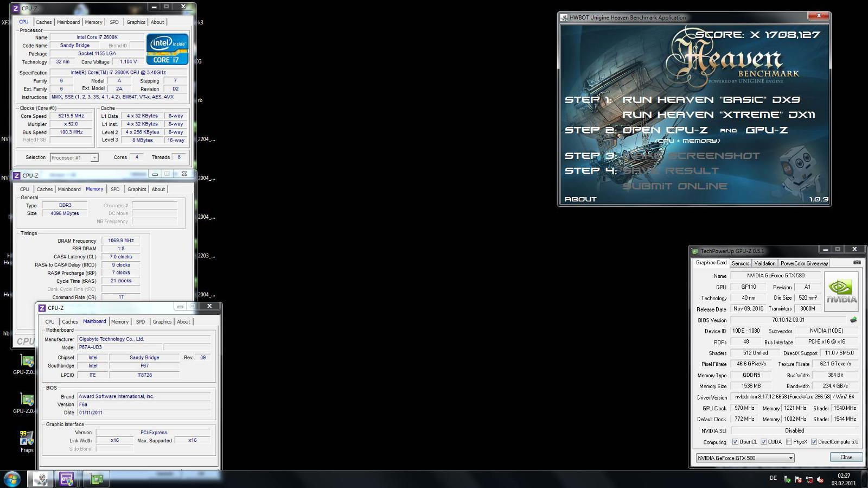This screenshot has width=868, height=488.
Task: Toggle the PhysX checkbox in GPU-Z
Action: coord(789,442)
